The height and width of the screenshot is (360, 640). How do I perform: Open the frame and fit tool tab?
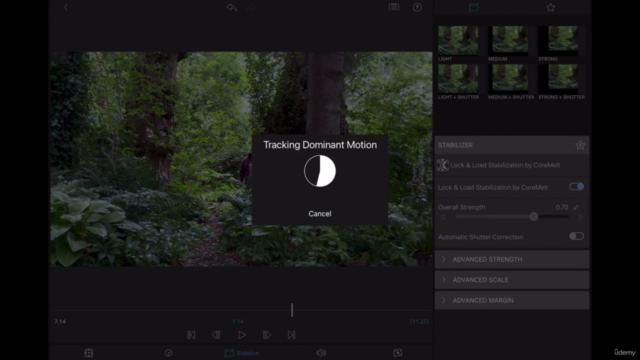pyautogui.click(x=89, y=353)
